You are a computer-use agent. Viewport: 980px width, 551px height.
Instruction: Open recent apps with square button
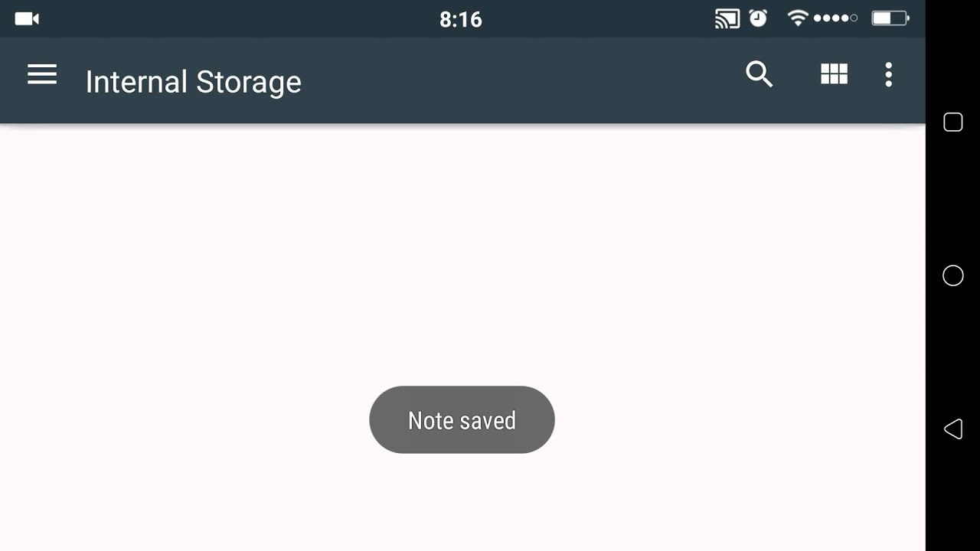click(952, 122)
